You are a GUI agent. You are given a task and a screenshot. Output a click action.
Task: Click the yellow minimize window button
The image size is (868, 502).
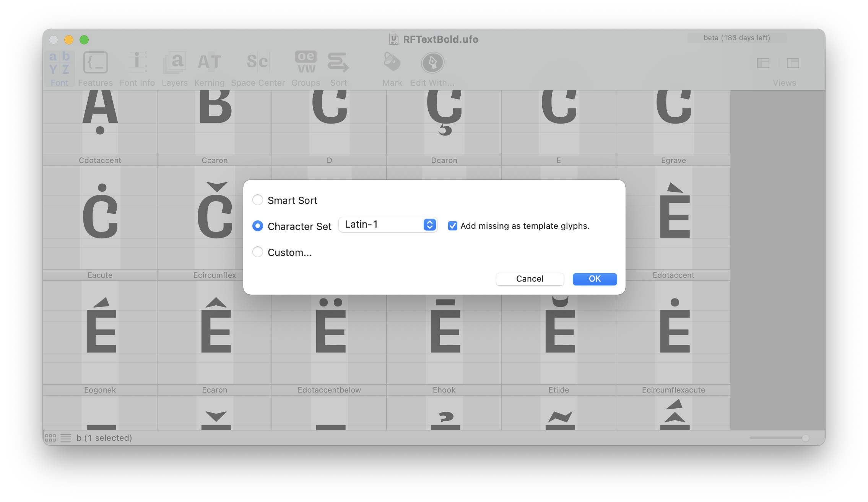tap(69, 39)
